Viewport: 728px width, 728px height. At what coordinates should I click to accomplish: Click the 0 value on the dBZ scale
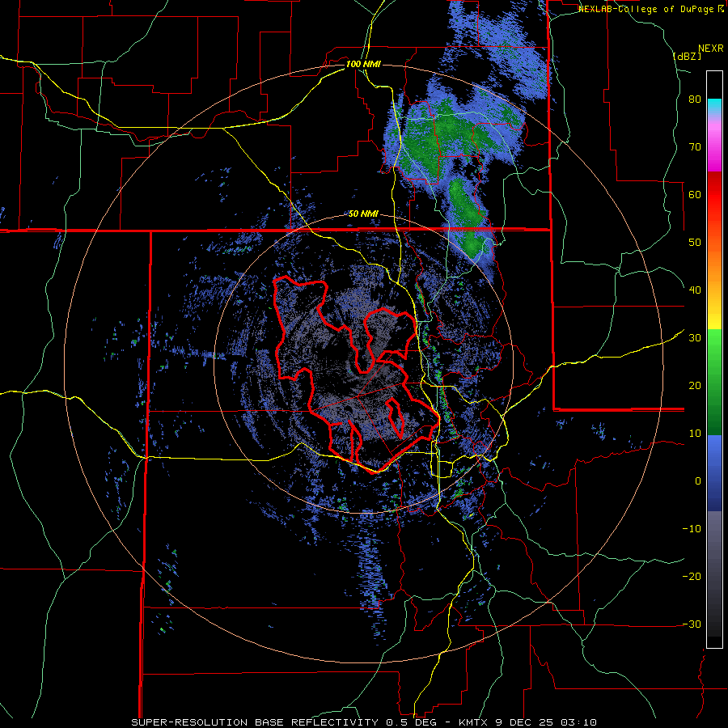tap(698, 481)
